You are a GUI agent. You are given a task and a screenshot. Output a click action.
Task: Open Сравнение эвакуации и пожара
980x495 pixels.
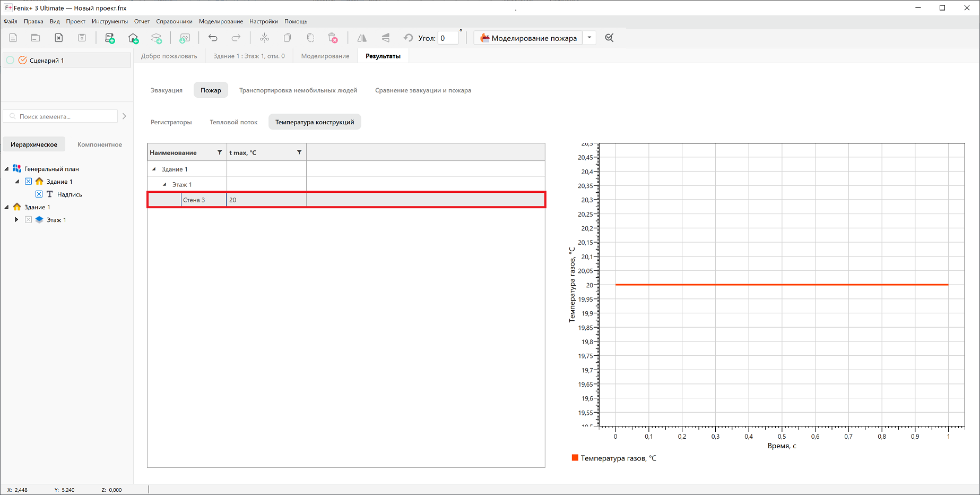[423, 90]
